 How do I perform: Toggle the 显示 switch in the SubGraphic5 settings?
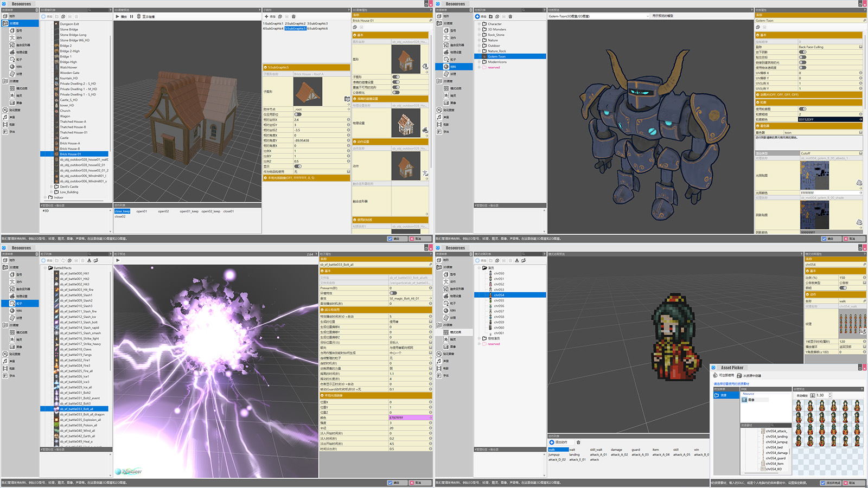[298, 166]
